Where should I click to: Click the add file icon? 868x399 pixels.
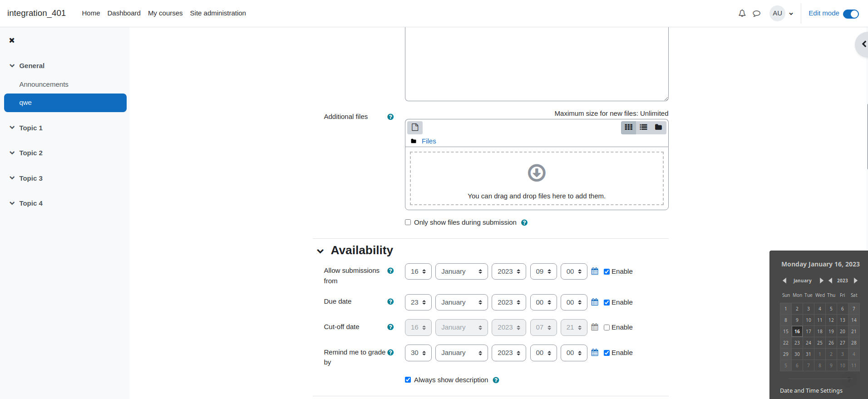click(x=415, y=127)
